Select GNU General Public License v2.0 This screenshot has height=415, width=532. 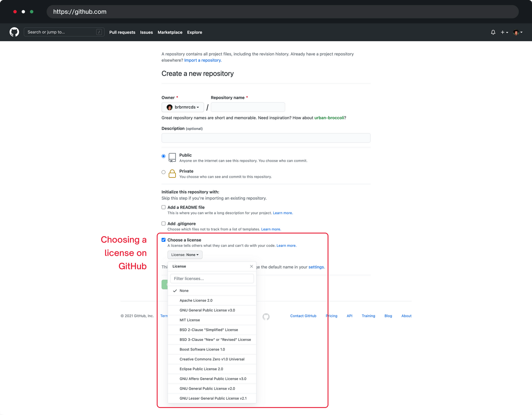pyautogui.click(x=212, y=389)
